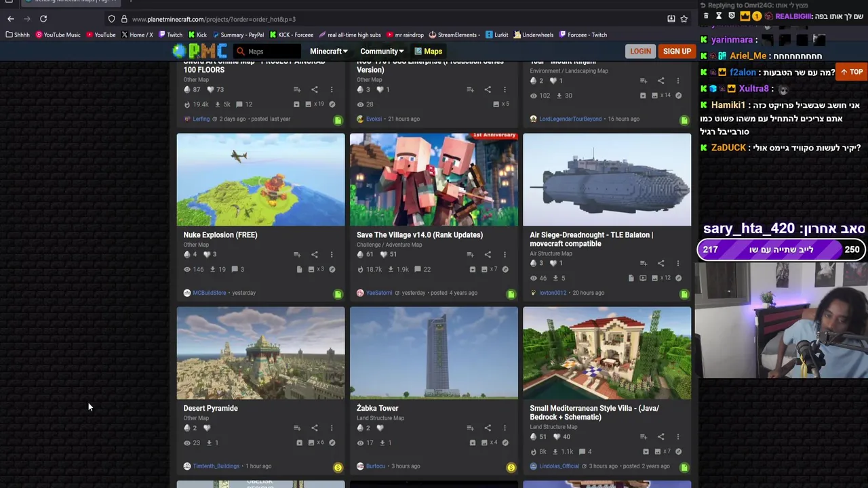Click Żabka Tower title link
The width and height of the screenshot is (868, 488).
point(377,408)
